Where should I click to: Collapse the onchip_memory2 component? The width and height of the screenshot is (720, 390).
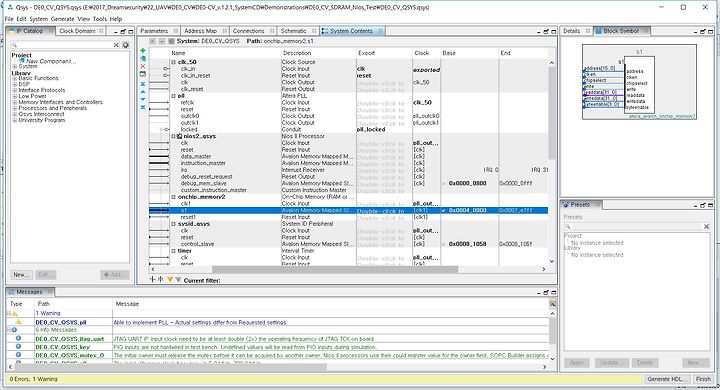tap(174, 197)
